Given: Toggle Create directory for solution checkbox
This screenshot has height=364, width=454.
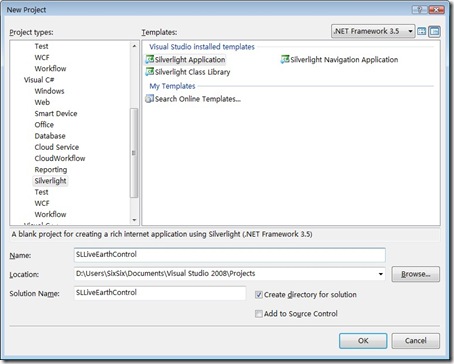Looking at the screenshot, I should 259,295.
